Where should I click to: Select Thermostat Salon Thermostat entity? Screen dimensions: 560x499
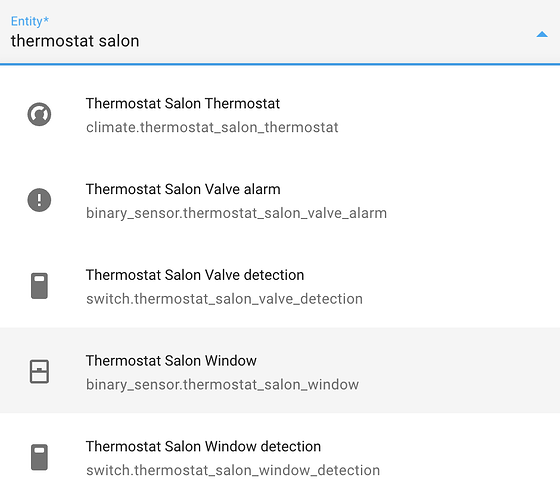(280, 114)
